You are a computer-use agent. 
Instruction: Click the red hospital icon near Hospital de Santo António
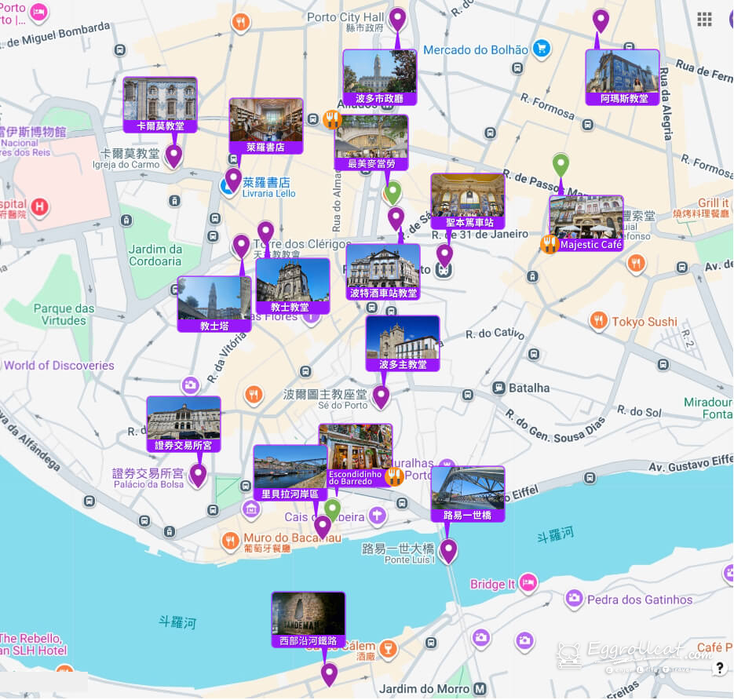(x=39, y=207)
